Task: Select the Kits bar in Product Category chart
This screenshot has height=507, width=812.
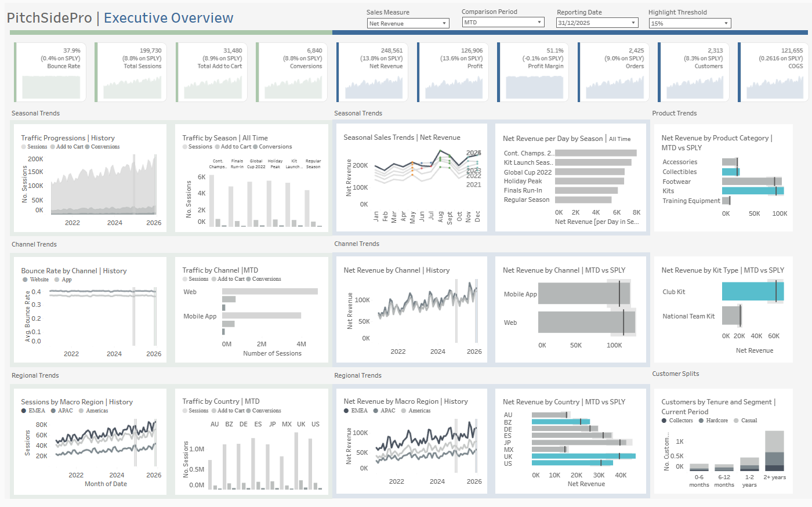Action: (753, 191)
